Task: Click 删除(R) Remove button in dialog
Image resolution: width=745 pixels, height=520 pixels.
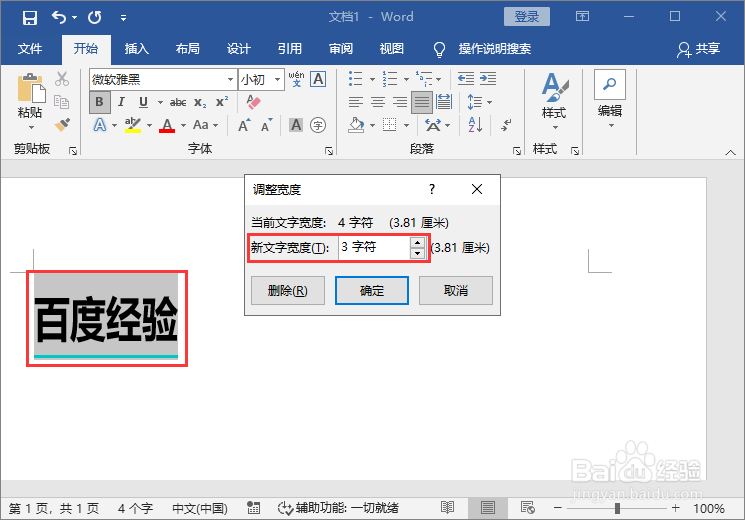Action: pyautogui.click(x=288, y=290)
